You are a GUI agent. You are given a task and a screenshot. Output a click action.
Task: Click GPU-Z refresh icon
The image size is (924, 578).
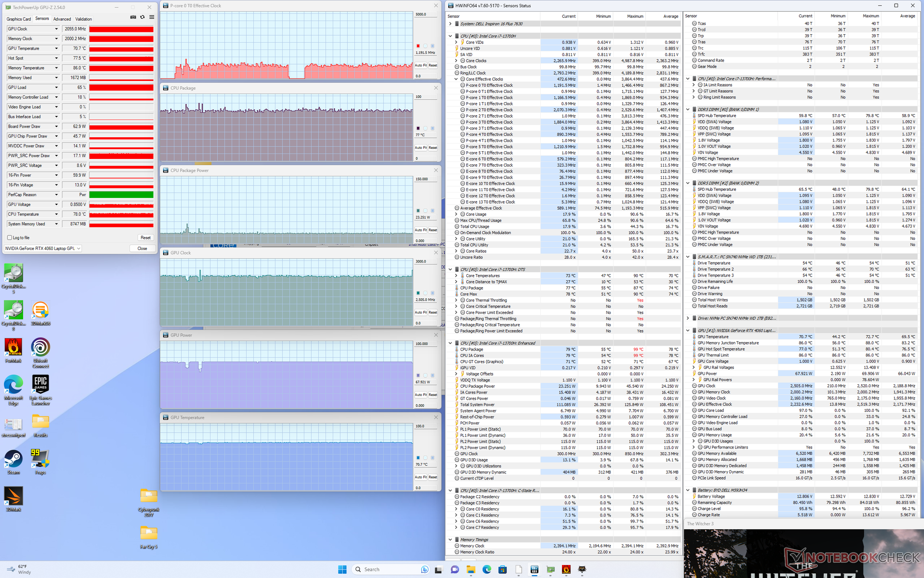tap(142, 17)
